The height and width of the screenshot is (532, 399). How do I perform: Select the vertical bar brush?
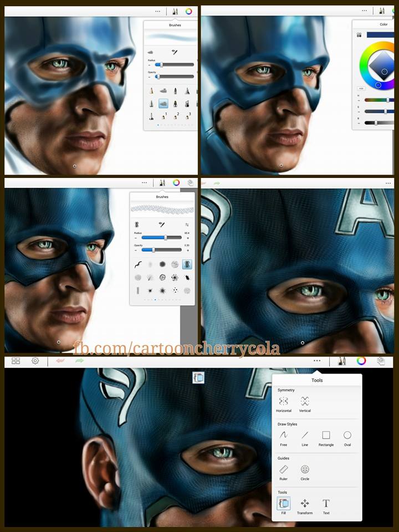(x=138, y=290)
